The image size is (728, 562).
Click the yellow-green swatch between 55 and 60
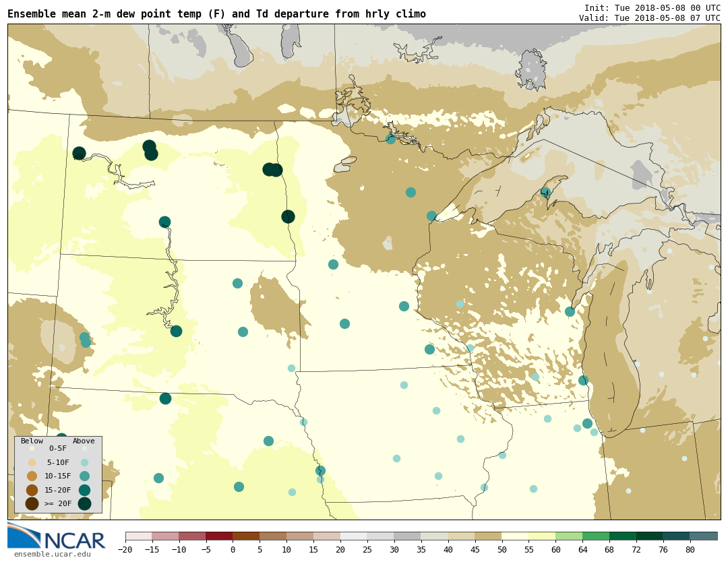543,536
